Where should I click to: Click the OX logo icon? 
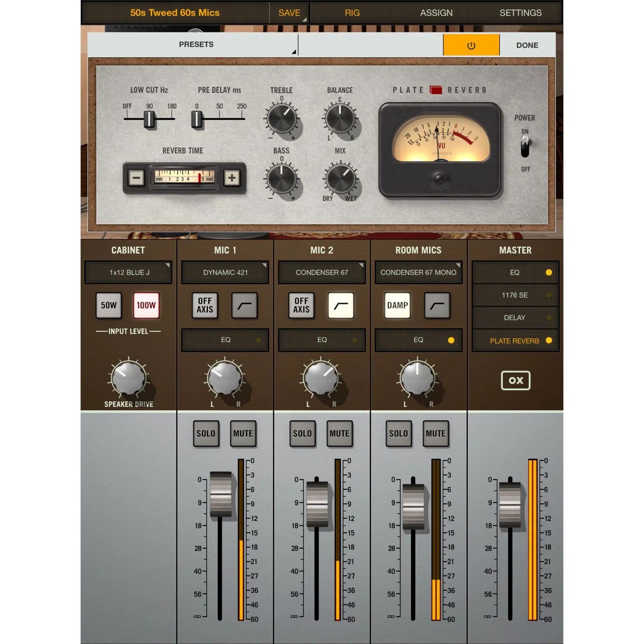coord(515,380)
